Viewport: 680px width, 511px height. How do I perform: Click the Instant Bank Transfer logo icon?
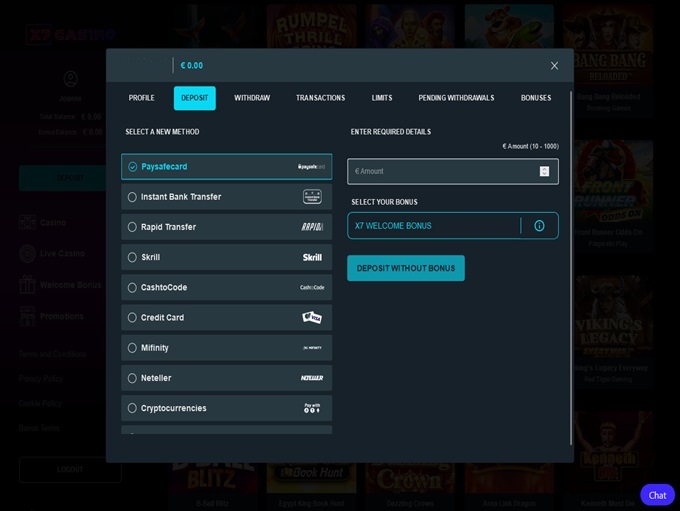click(x=312, y=197)
